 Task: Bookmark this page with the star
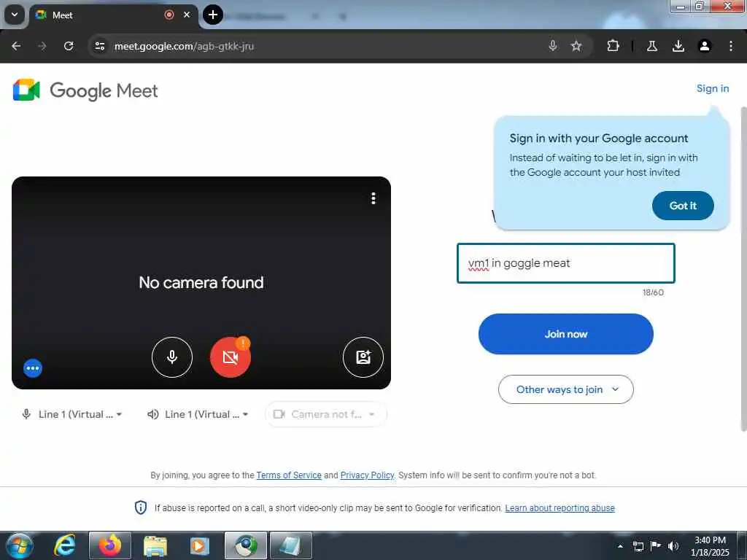(576, 46)
